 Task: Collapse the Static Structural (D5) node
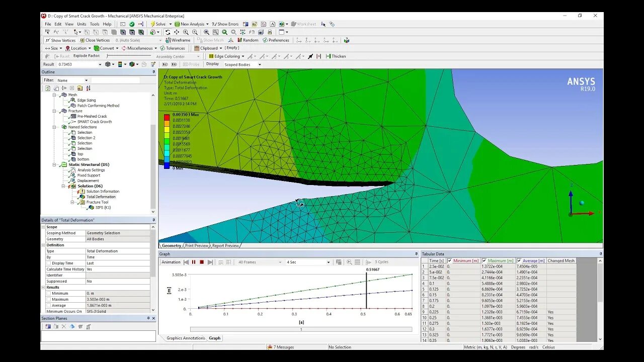click(54, 164)
